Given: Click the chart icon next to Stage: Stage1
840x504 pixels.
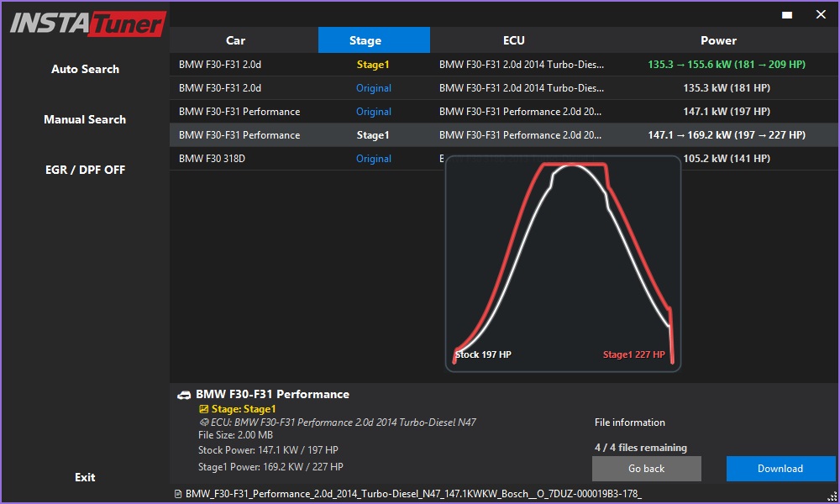Looking at the screenshot, I should pos(203,409).
